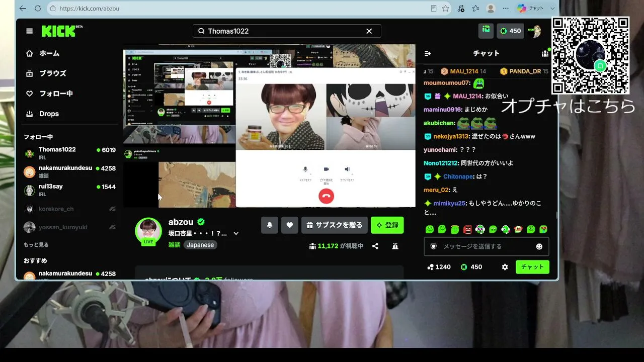Viewport: 644px width, 362px height.
Task: Click the 11,172 viewer count
Action: click(x=336, y=246)
